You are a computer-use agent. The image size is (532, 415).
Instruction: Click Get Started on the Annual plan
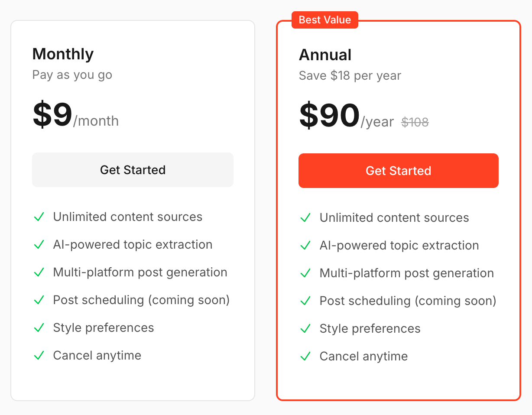(398, 171)
